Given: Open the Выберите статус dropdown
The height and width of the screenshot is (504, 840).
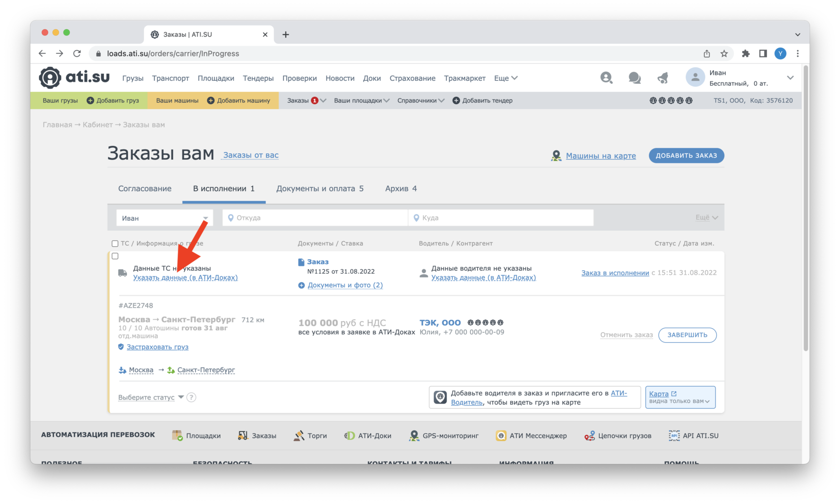Looking at the screenshot, I should (151, 398).
